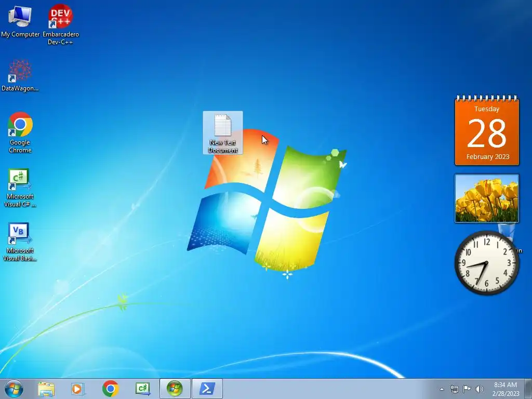The height and width of the screenshot is (399, 532).
Task: Click the February 2023 calendar text
Action: click(x=487, y=156)
